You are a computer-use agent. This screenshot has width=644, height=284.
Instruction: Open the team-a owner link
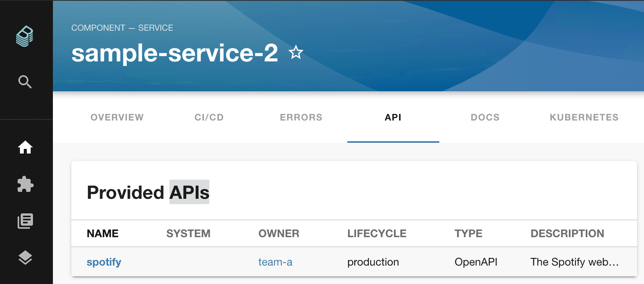pos(275,262)
